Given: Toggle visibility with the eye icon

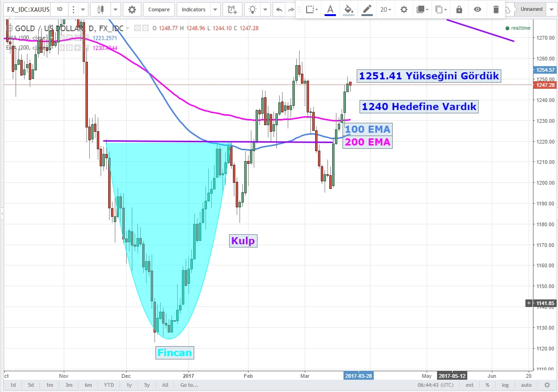Looking at the screenshot, I should [478, 9].
